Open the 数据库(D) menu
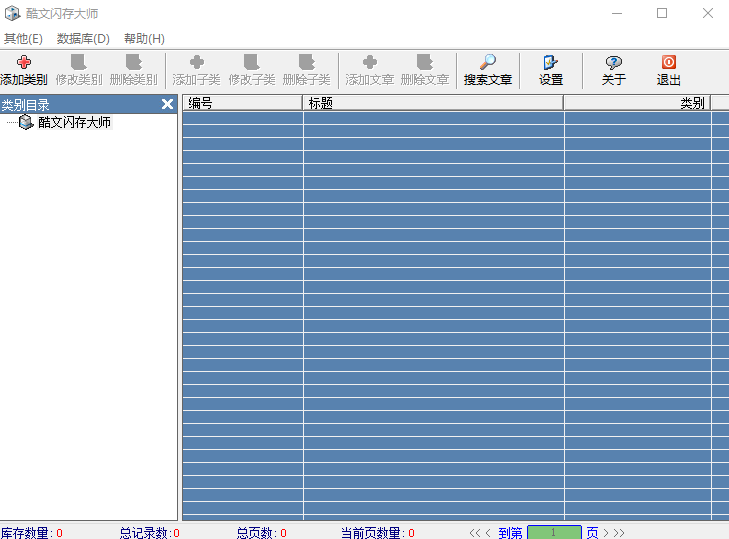Viewport: 729px width, 539px height. (83, 39)
